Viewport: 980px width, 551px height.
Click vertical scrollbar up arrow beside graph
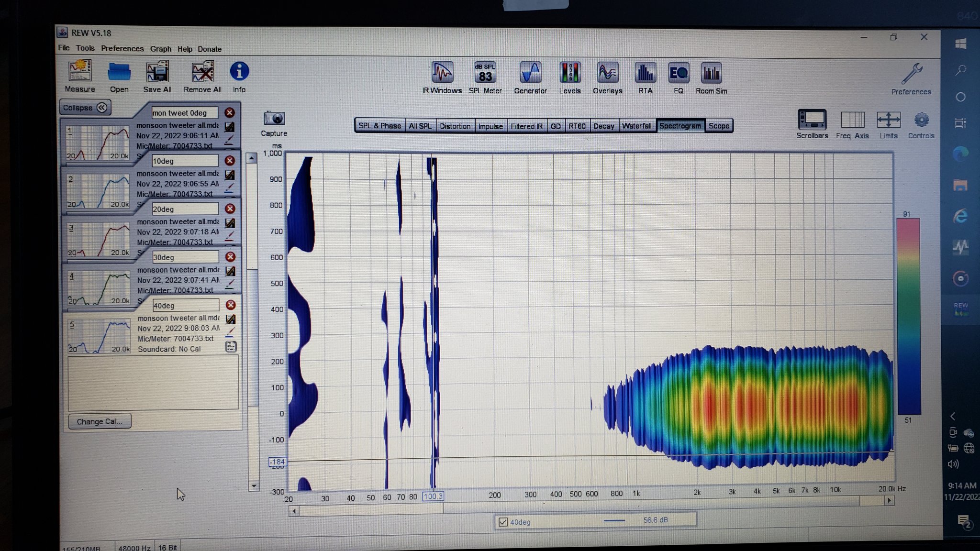(x=252, y=158)
